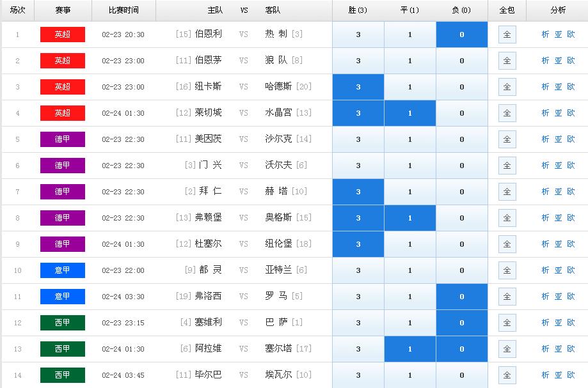Viewport: 588px width, 388px height.
Task: Toggle win (3) for 拜仁 vs 赫塔
Action: tap(358, 192)
